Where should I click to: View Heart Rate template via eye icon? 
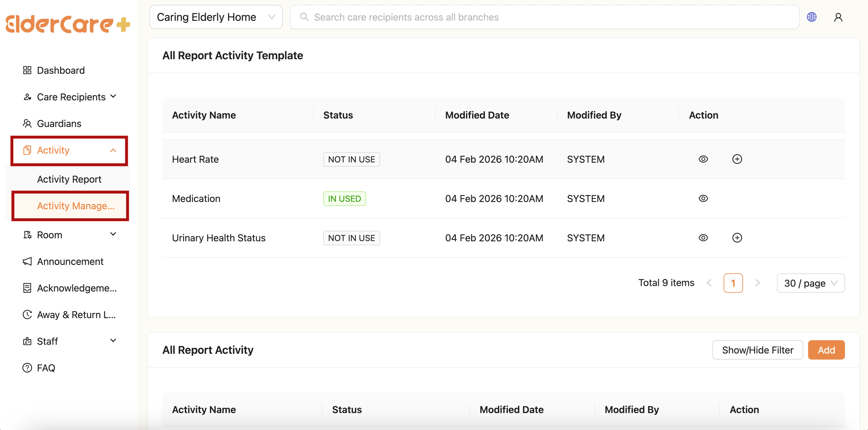point(703,159)
